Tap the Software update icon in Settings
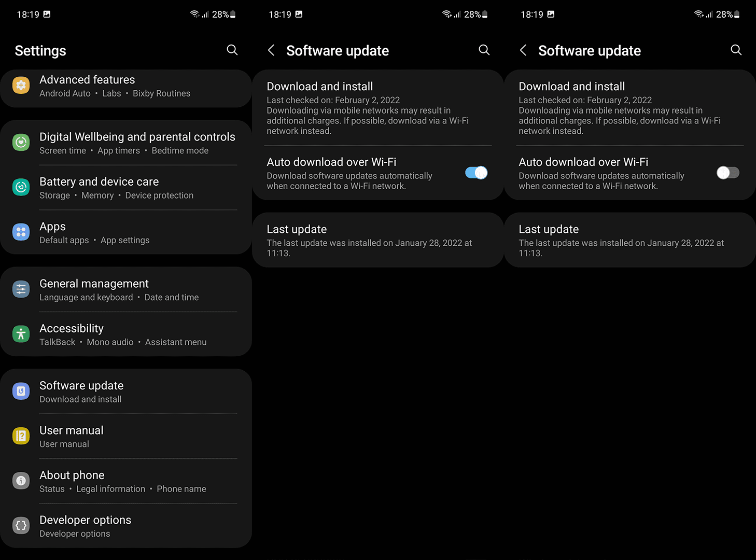 [21, 391]
